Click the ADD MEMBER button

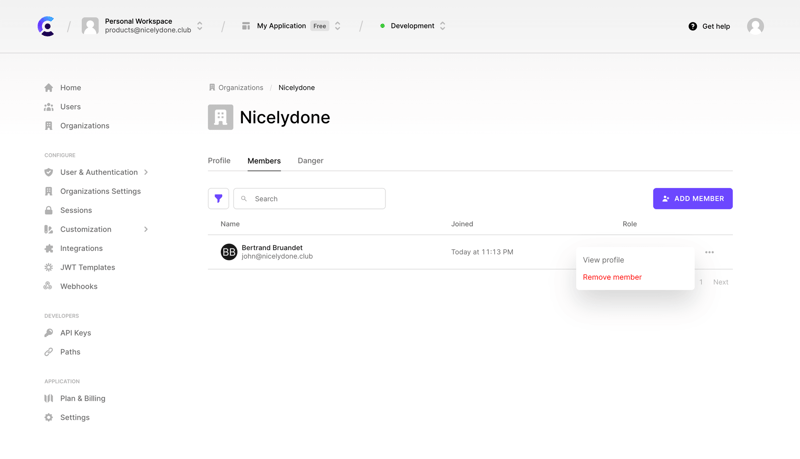pyautogui.click(x=692, y=198)
